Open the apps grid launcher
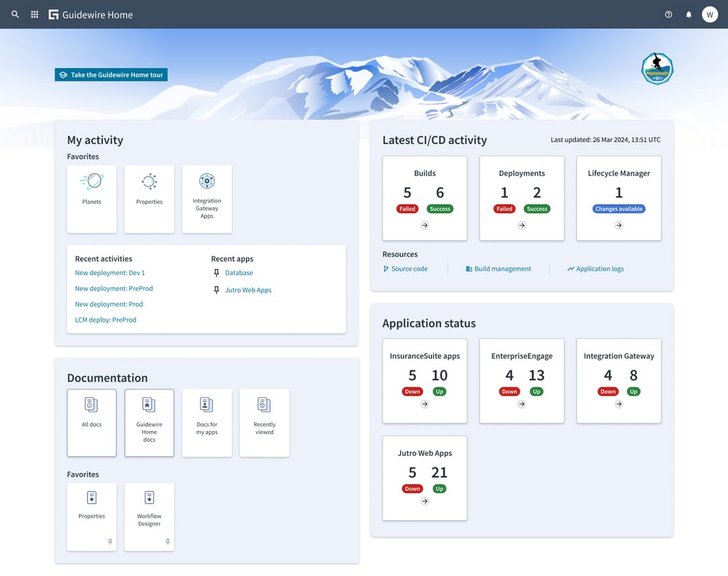728x576 pixels. coord(34,14)
